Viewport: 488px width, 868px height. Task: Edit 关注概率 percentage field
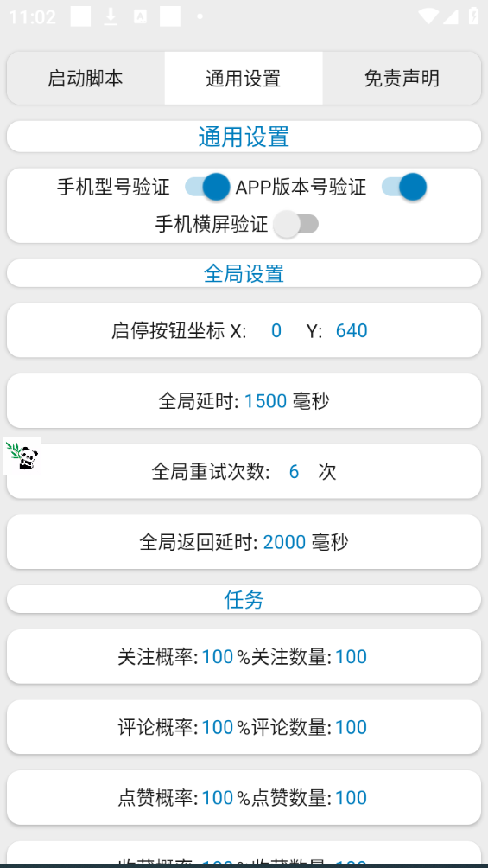click(x=218, y=656)
